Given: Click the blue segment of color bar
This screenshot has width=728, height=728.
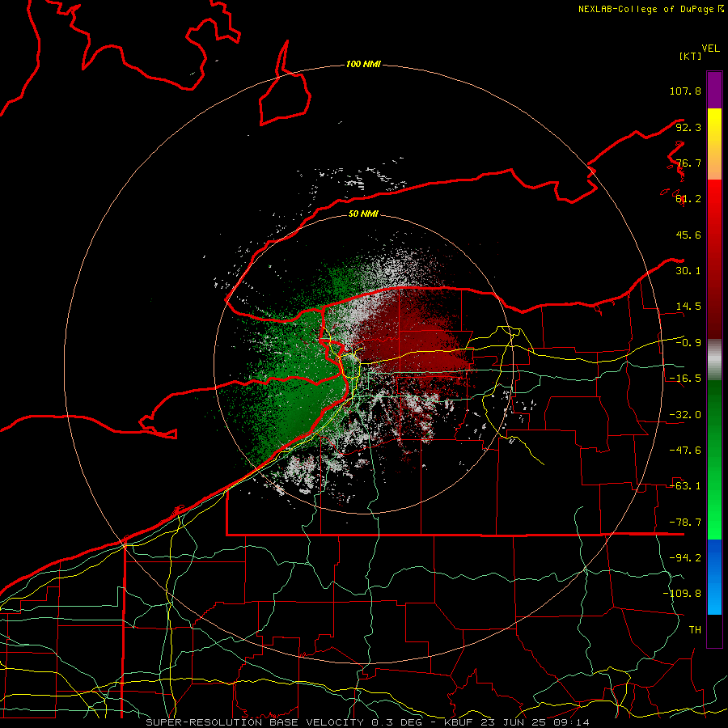Looking at the screenshot, I should point(714,577).
